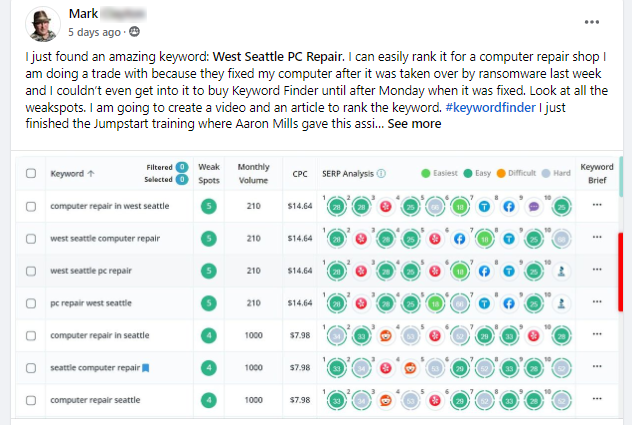The width and height of the screenshot is (632, 425).
Task: Click See more to expand the post
Action: click(x=413, y=124)
